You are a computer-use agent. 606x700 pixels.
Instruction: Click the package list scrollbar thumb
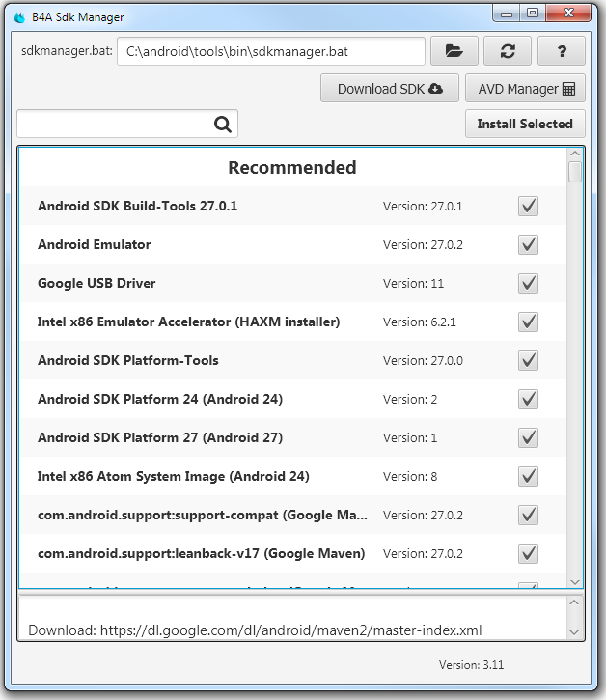pos(575,172)
